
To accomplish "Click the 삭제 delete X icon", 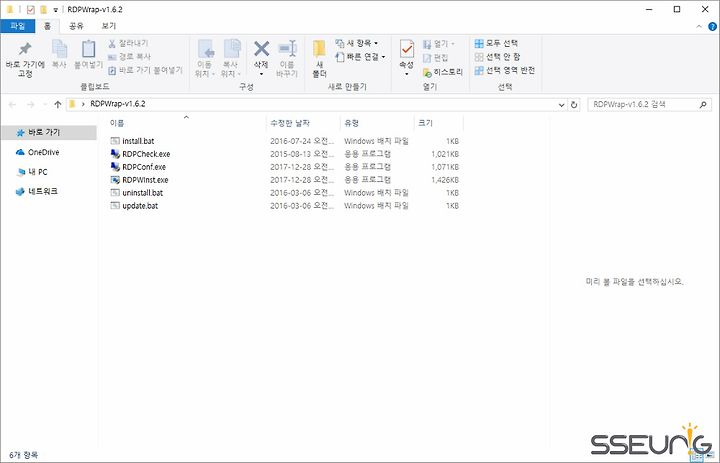I will click(x=261, y=49).
